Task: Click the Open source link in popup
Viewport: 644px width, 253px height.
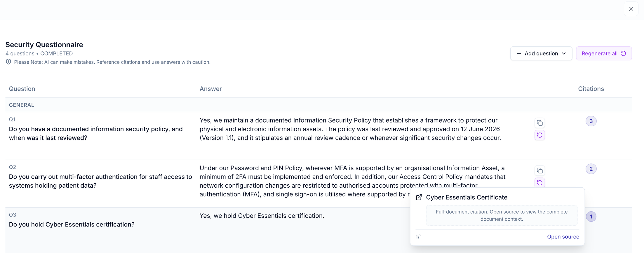Action: (563, 237)
